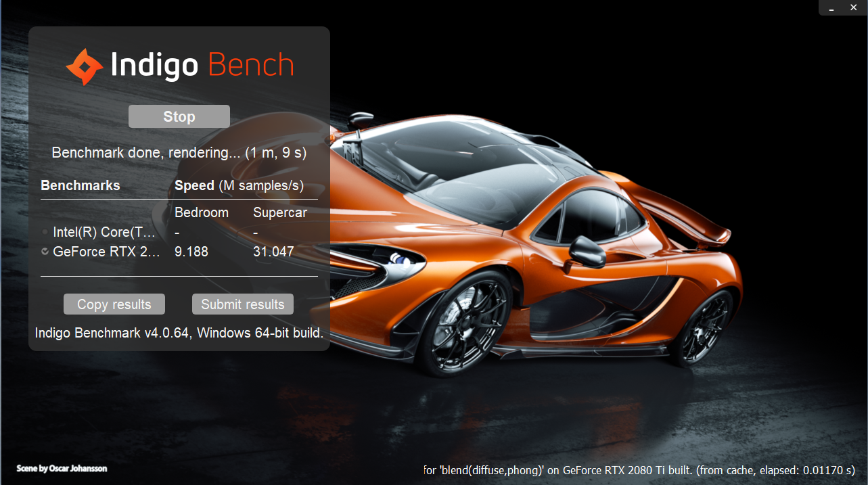Click the Indigo Benchmark v4.0.64 version text
Viewport: 868px width, 485px height.
click(x=179, y=333)
